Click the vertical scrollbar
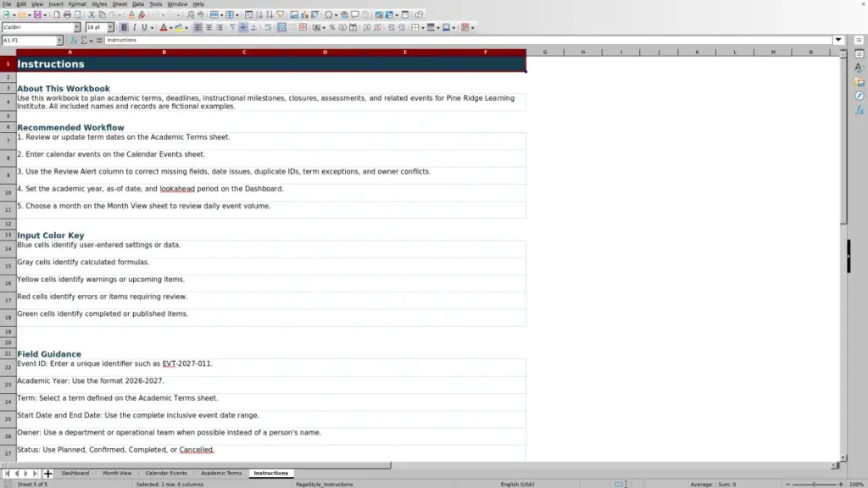868x488 pixels. pyautogui.click(x=843, y=254)
